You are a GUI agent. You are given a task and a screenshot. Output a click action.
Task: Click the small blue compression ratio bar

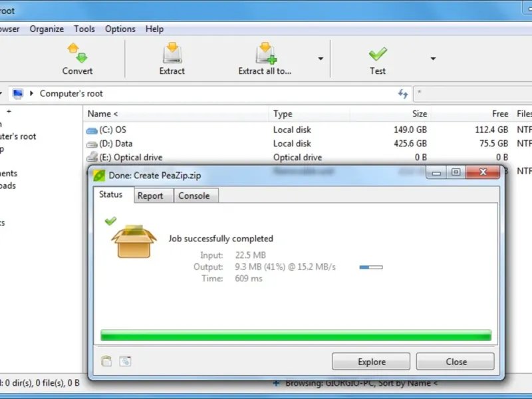point(371,267)
